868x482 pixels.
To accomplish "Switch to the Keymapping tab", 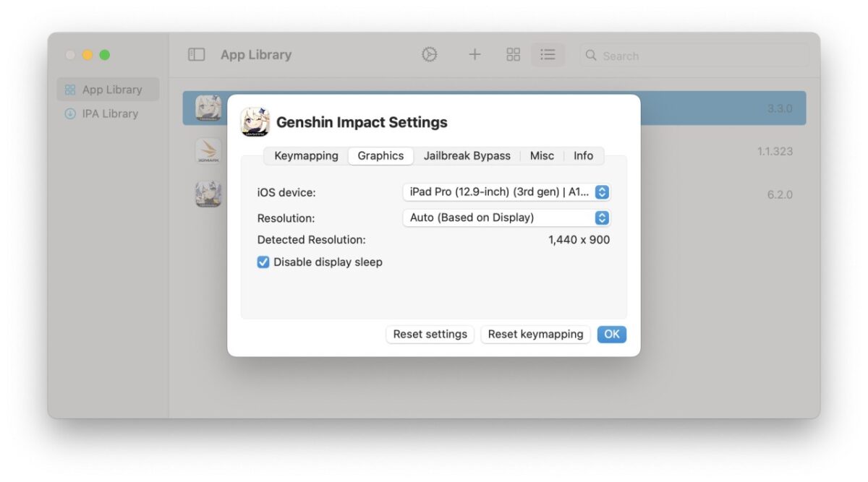I will pos(306,156).
